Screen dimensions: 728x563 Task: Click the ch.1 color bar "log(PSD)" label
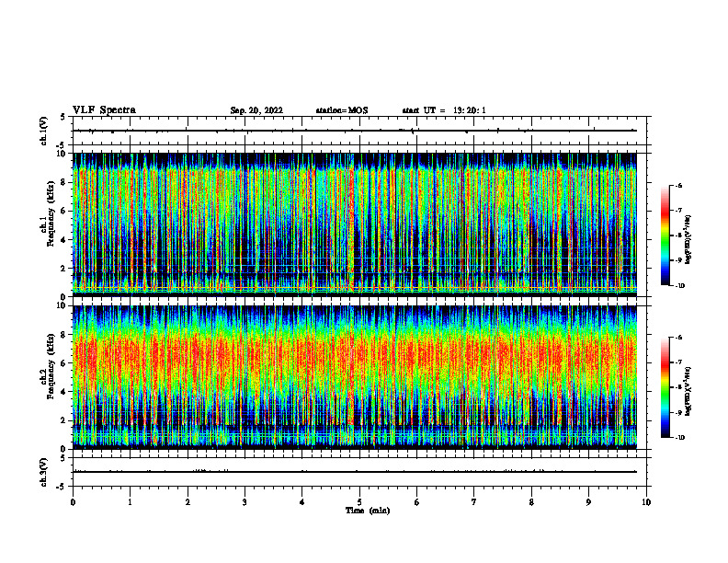tap(688, 240)
